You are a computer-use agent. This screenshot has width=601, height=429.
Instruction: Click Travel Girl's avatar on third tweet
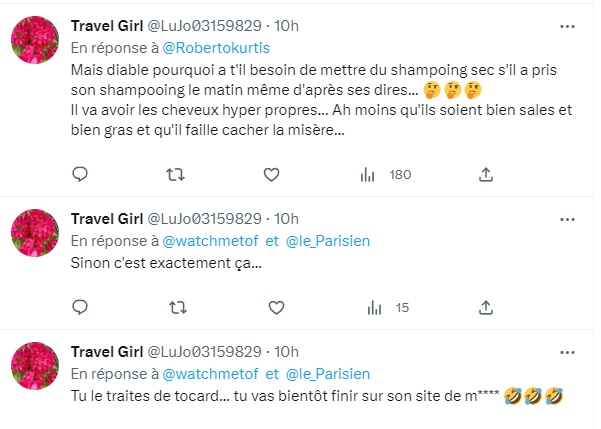tap(38, 372)
